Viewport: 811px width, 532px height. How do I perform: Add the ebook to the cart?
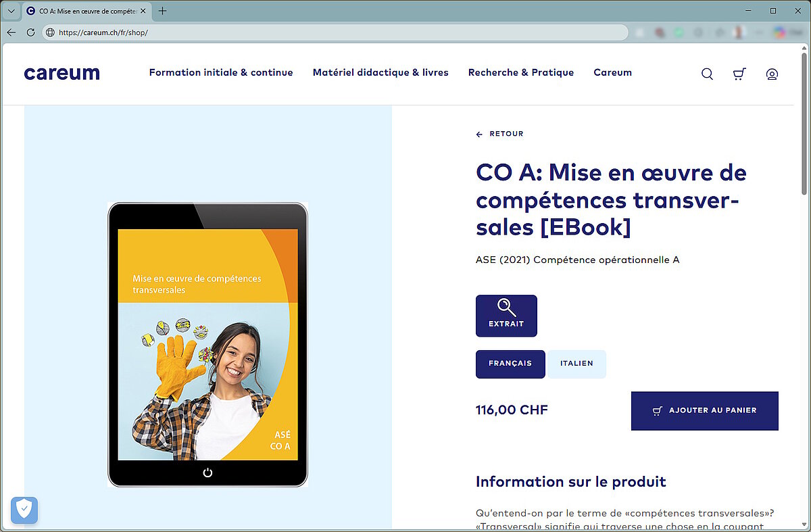click(705, 410)
